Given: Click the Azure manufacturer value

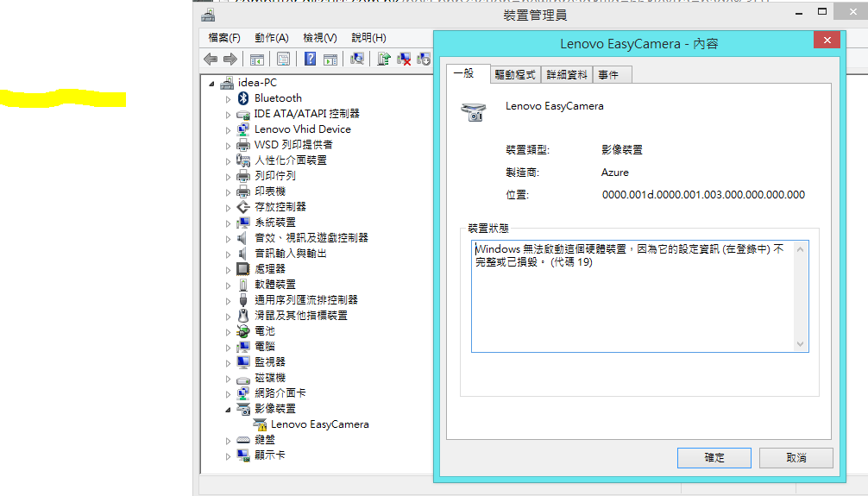Looking at the screenshot, I should coord(615,173).
